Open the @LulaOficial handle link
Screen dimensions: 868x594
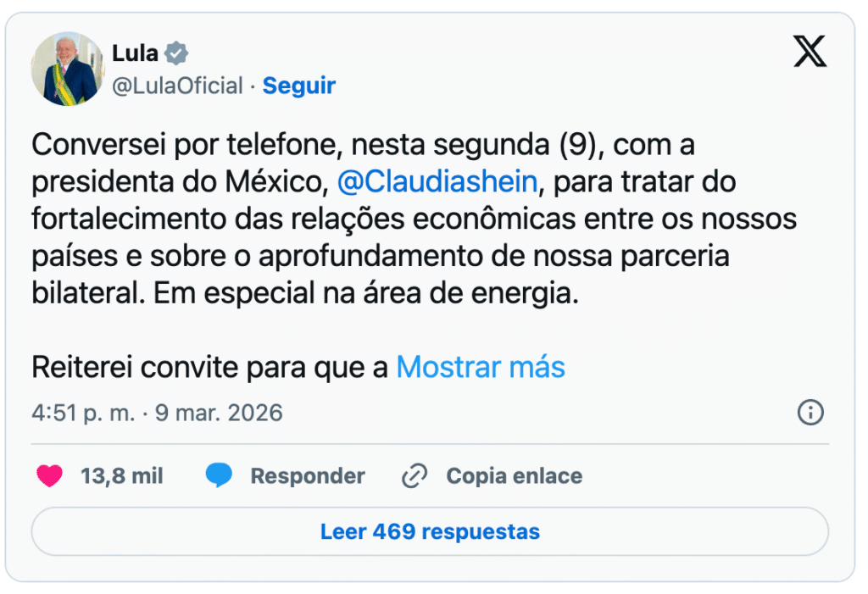pos(177,86)
